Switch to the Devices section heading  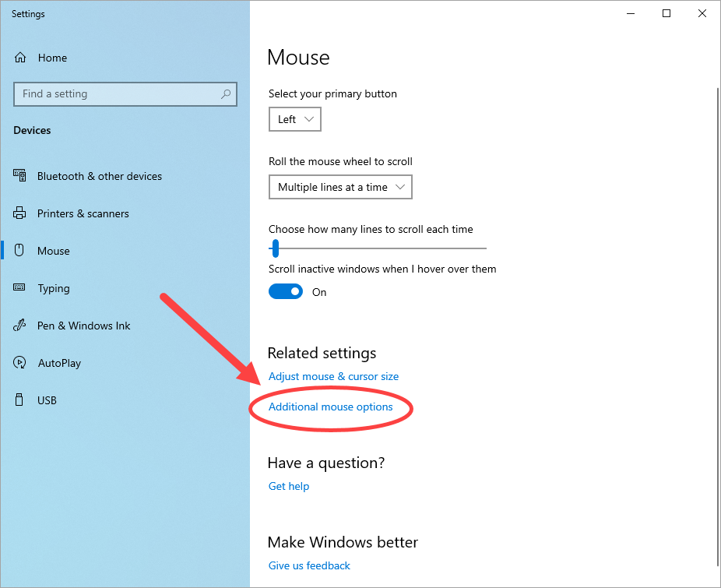tap(32, 130)
